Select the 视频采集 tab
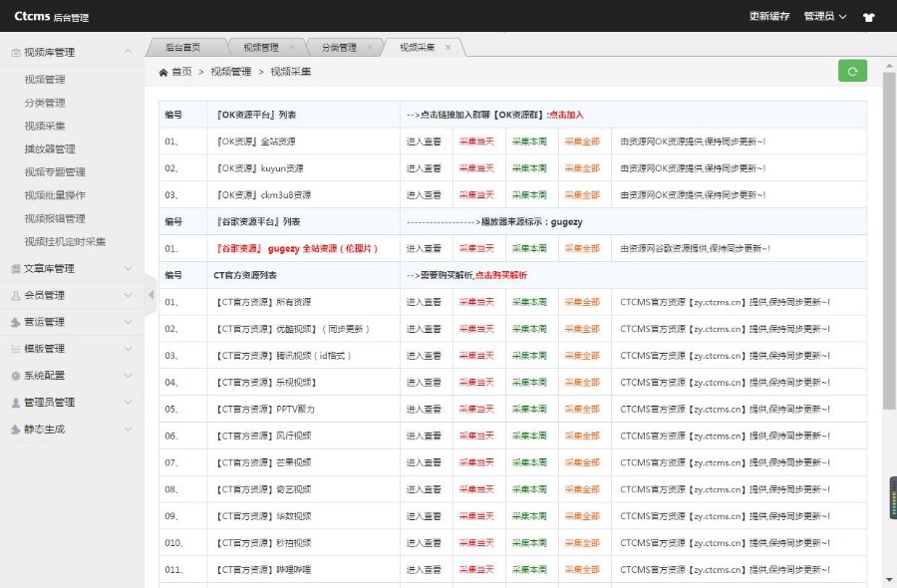 [417, 48]
